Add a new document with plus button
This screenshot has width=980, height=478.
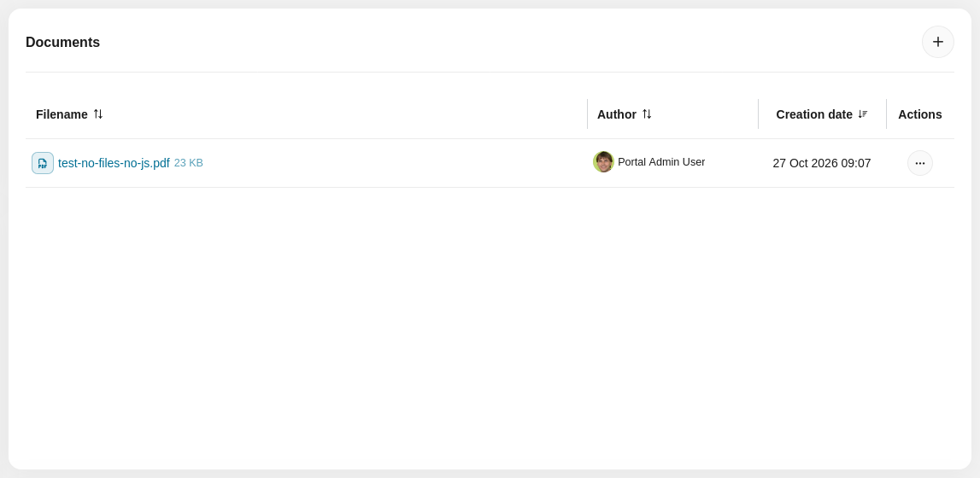click(937, 42)
